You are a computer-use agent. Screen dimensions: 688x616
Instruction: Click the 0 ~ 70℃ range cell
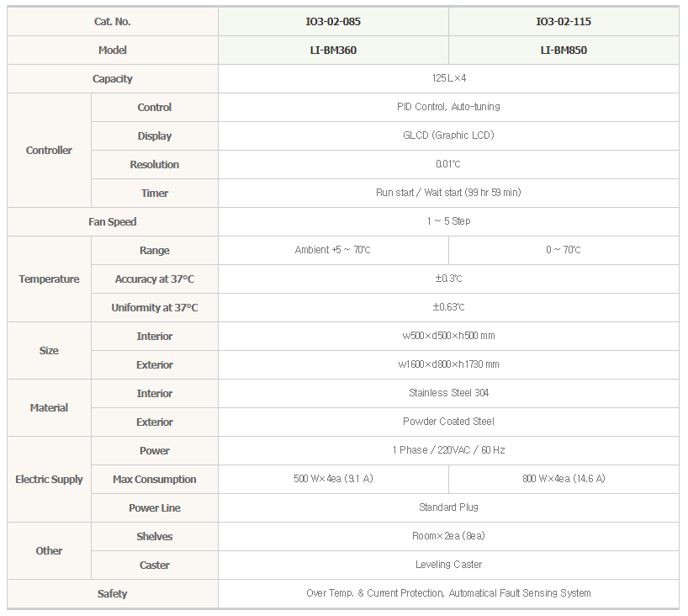pos(564,250)
